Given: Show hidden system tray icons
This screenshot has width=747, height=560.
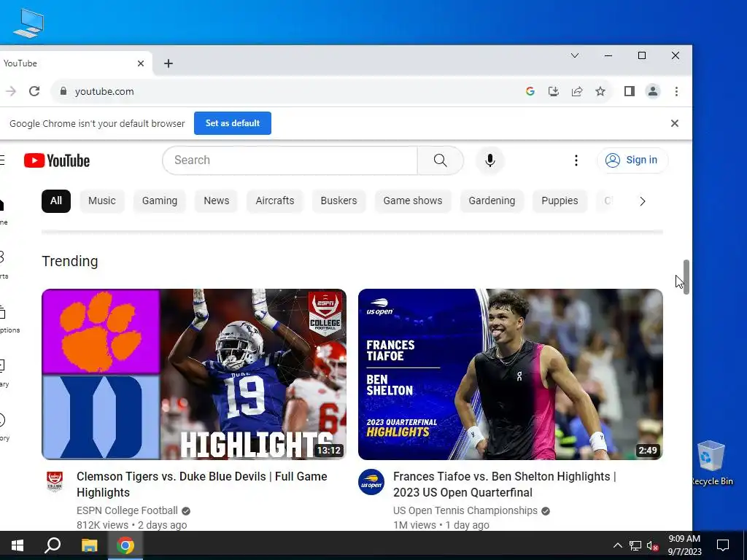Looking at the screenshot, I should coord(617,545).
